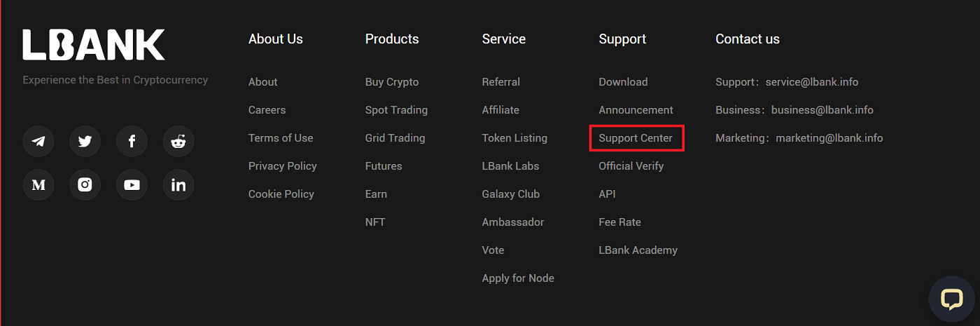Click the marketing@lbank.info email address
This screenshot has width=980, height=326.
click(829, 138)
